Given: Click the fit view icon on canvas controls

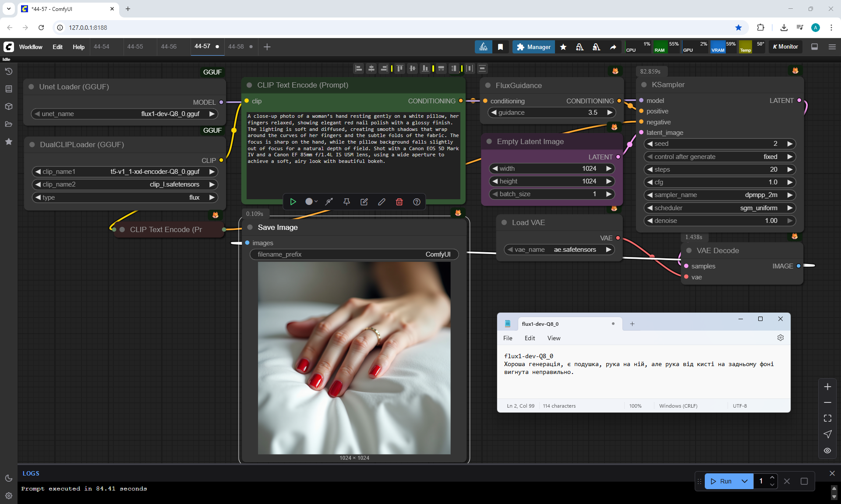Looking at the screenshot, I should pyautogui.click(x=827, y=418).
